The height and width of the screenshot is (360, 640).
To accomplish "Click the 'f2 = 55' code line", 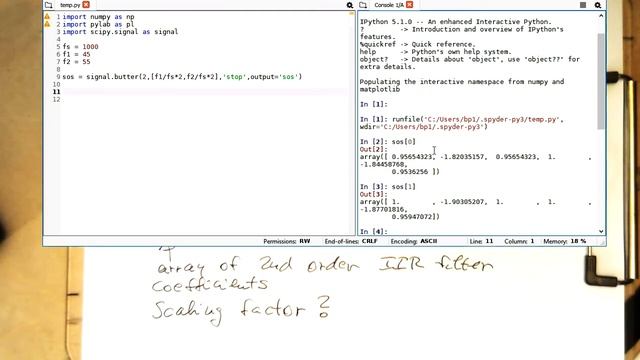I will point(76,62).
